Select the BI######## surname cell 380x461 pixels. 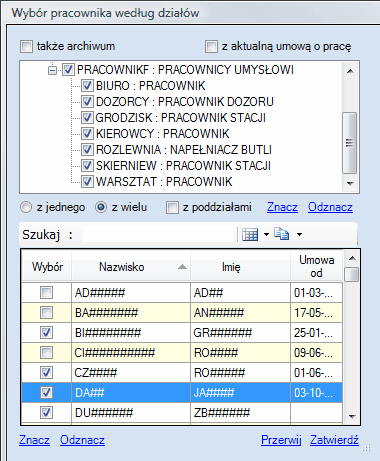tap(131, 333)
